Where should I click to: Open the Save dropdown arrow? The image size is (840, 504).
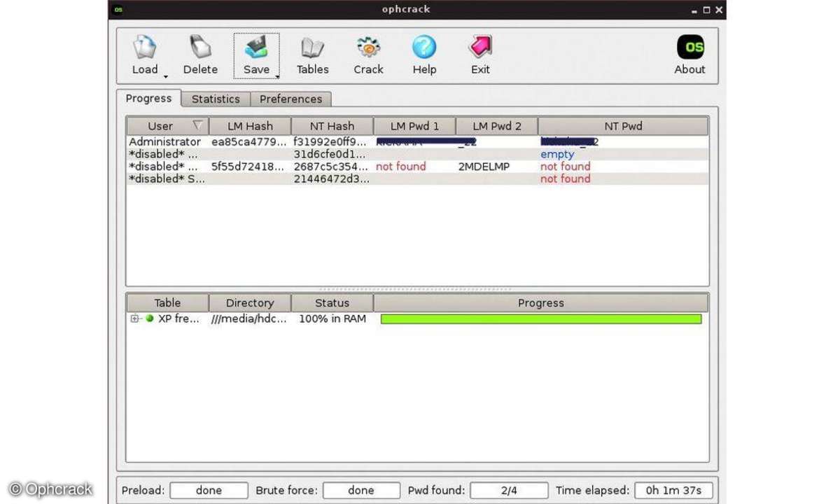pyautogui.click(x=277, y=76)
